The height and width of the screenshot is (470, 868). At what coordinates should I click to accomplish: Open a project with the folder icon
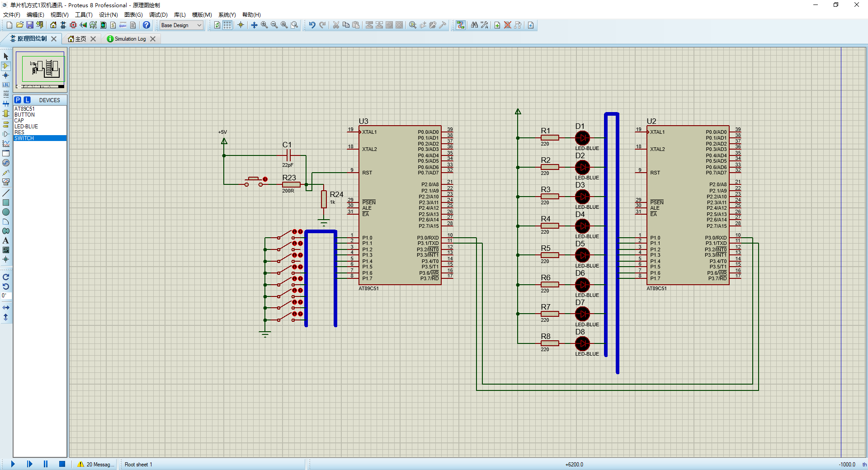[x=19, y=25]
